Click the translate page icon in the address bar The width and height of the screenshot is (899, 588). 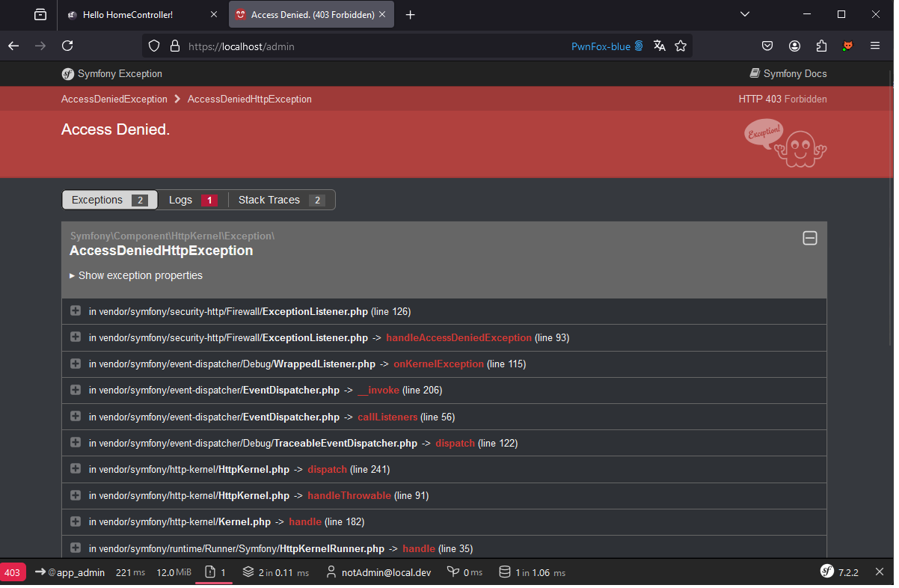pos(659,46)
